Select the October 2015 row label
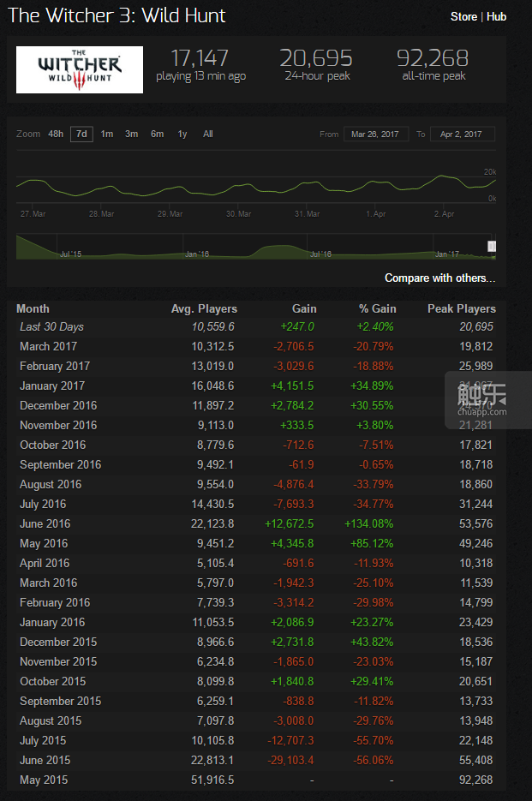Image resolution: width=532 pixels, height=801 pixels. [x=52, y=681]
